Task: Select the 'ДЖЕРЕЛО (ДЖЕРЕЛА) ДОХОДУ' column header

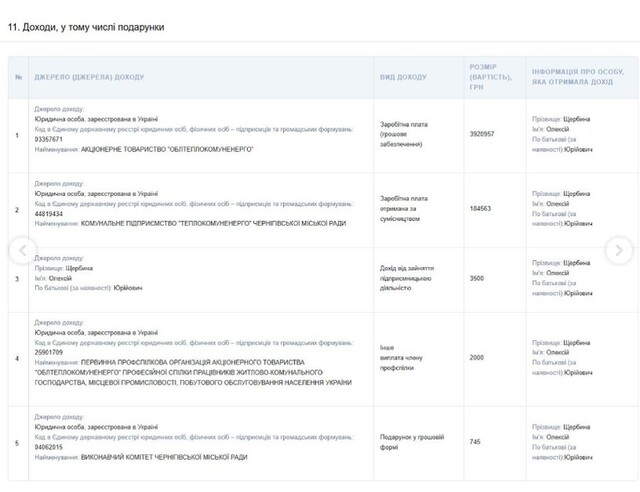Action: coord(89,77)
